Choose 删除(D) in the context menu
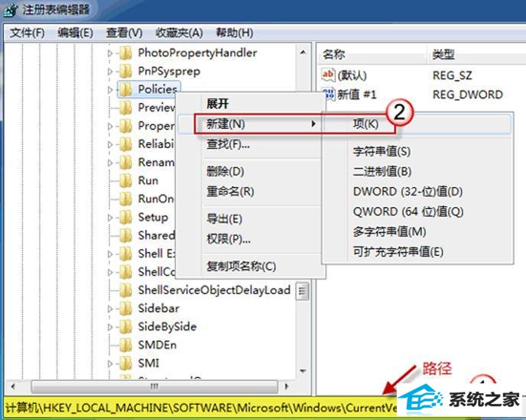Viewport: 526px width, 420px height. [x=225, y=172]
